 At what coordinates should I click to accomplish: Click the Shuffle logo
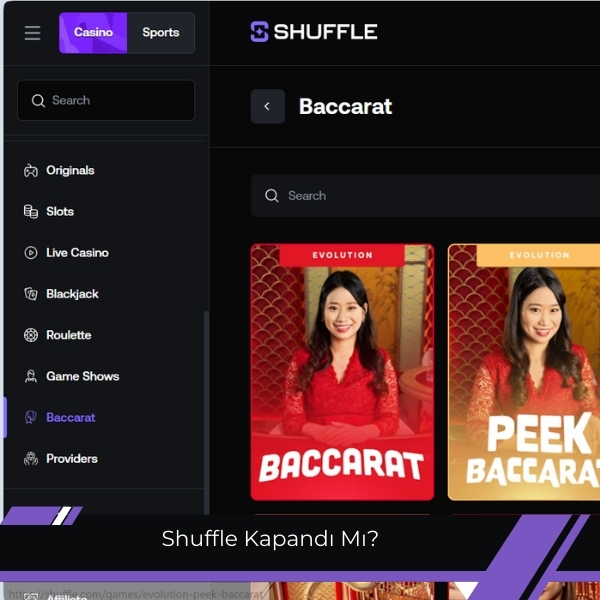point(314,31)
